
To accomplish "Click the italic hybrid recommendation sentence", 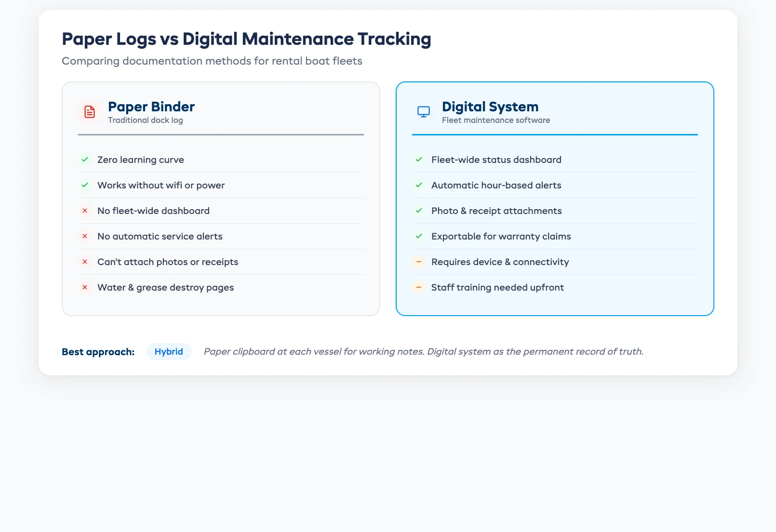I will pyautogui.click(x=423, y=351).
